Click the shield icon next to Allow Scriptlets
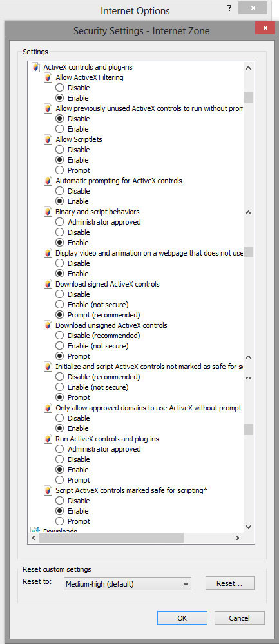279x644 pixels. 48,139
